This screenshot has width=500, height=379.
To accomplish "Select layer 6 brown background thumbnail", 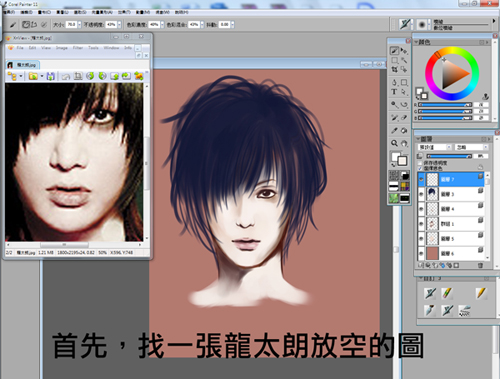I will (432, 253).
